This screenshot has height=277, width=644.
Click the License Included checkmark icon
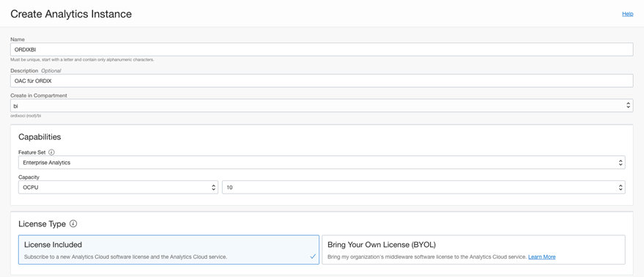(x=313, y=256)
